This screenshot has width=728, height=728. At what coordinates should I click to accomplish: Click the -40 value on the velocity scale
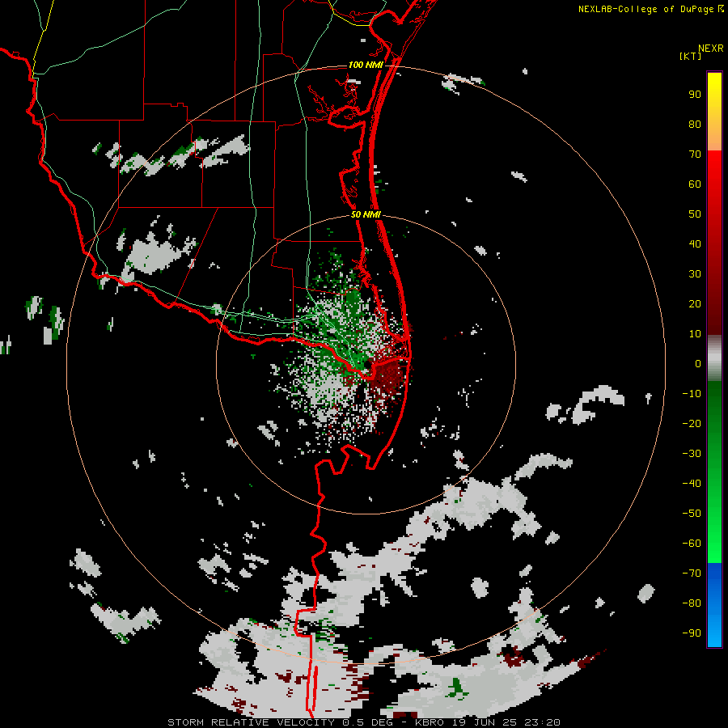[692, 484]
